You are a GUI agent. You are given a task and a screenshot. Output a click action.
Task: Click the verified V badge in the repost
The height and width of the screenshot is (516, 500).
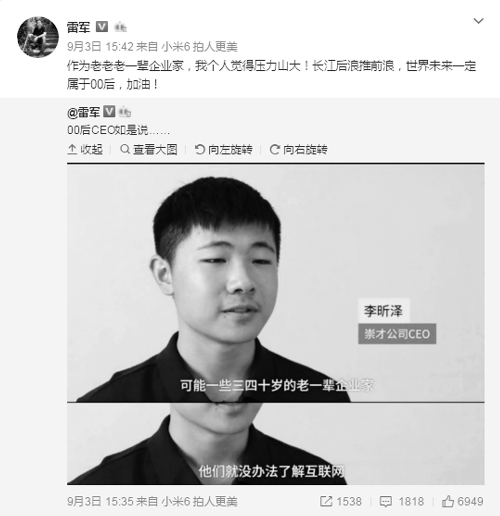point(109,111)
